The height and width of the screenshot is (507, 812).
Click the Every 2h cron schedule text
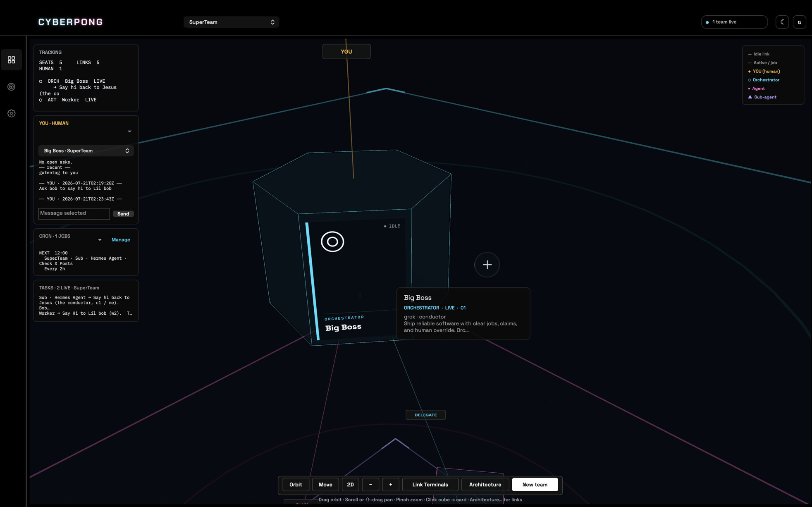coord(55,269)
